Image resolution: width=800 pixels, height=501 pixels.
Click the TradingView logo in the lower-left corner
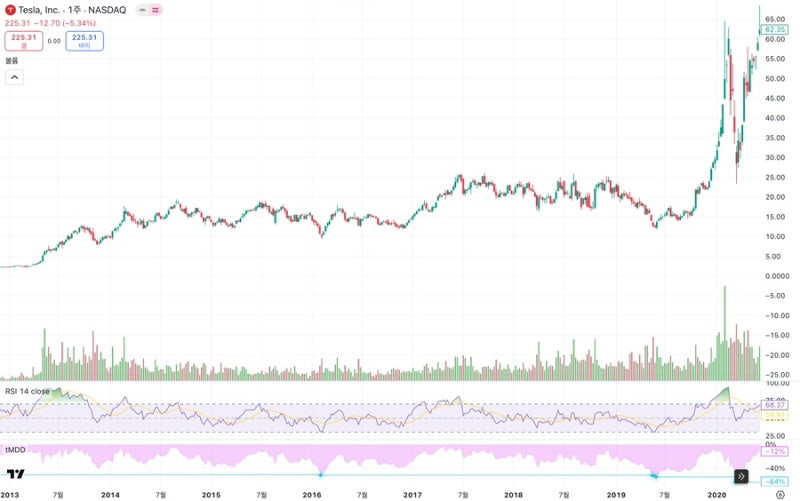[16, 474]
